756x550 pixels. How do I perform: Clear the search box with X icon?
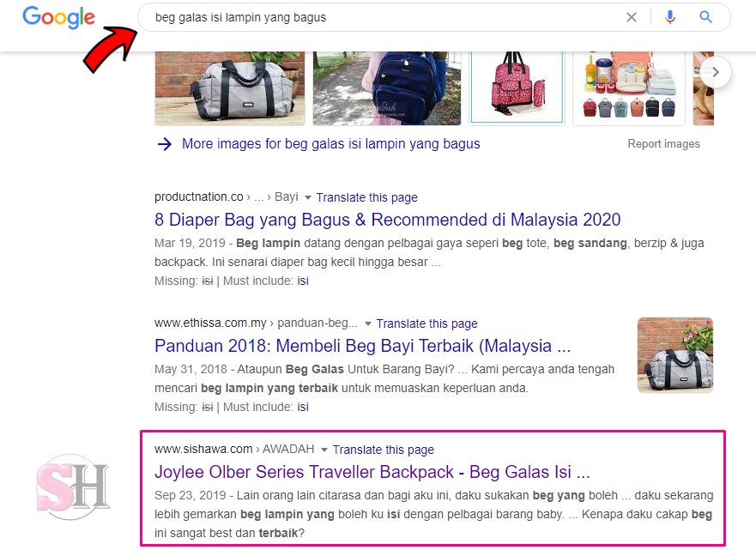pos(631,17)
